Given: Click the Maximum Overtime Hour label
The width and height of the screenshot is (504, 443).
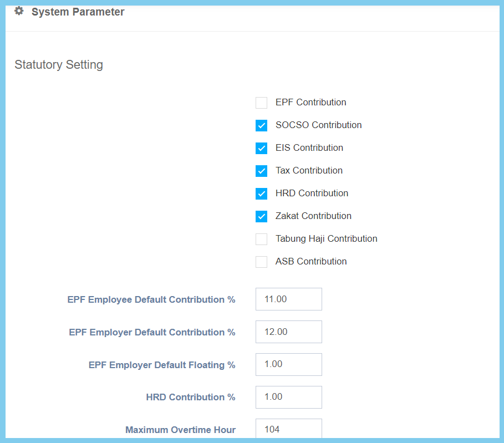Looking at the screenshot, I should (x=180, y=430).
